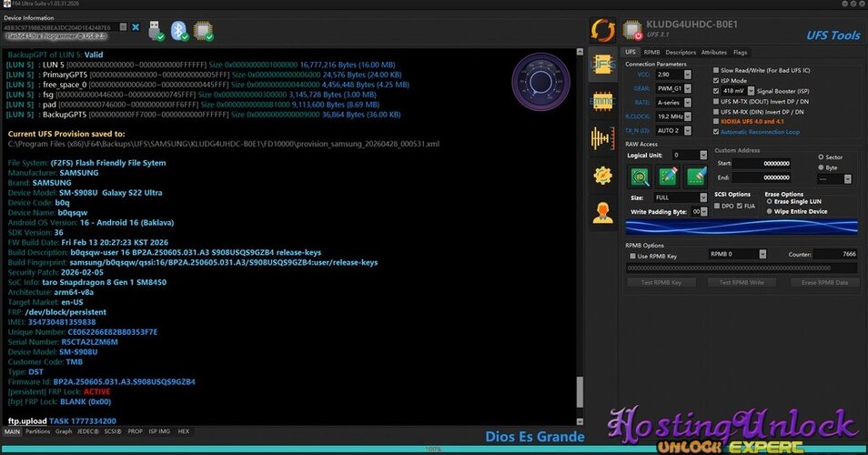Open the waveform signal sidebar tool
Viewport: 868px width, 455px height.
pos(603,137)
